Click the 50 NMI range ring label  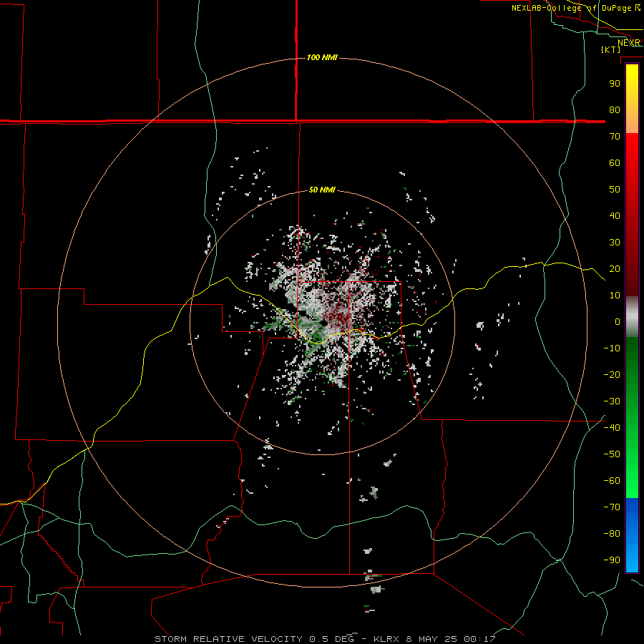pyautogui.click(x=322, y=190)
